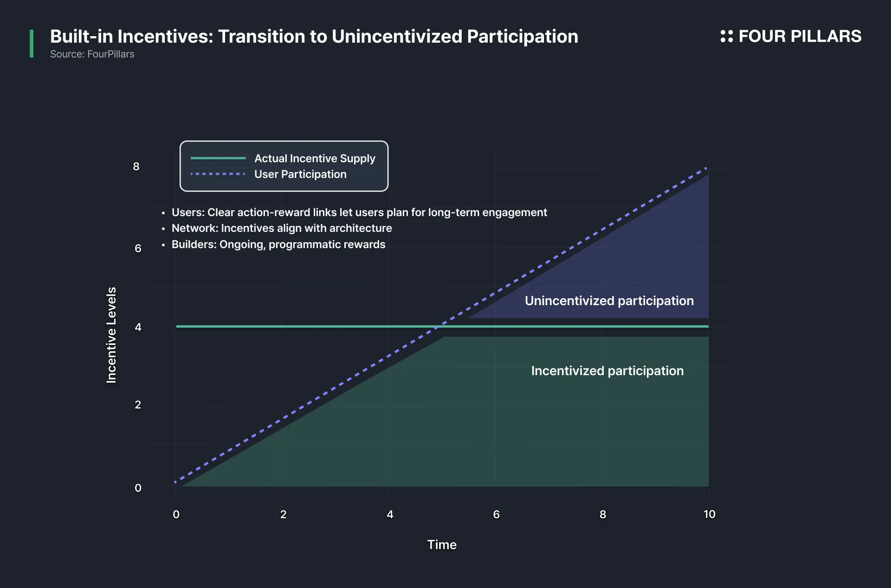
Task: Select the User Participation legend label
Action: tap(300, 174)
